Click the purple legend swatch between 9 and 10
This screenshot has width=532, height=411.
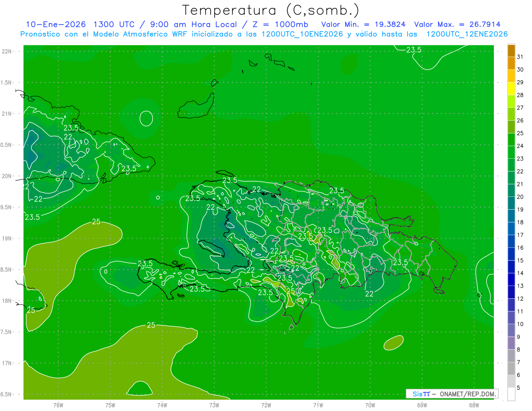click(x=511, y=331)
